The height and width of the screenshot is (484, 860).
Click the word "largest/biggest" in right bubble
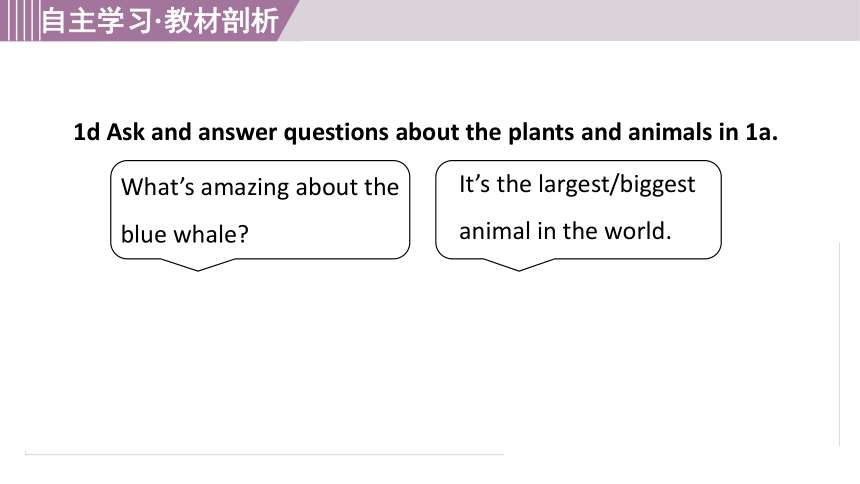click(x=616, y=185)
